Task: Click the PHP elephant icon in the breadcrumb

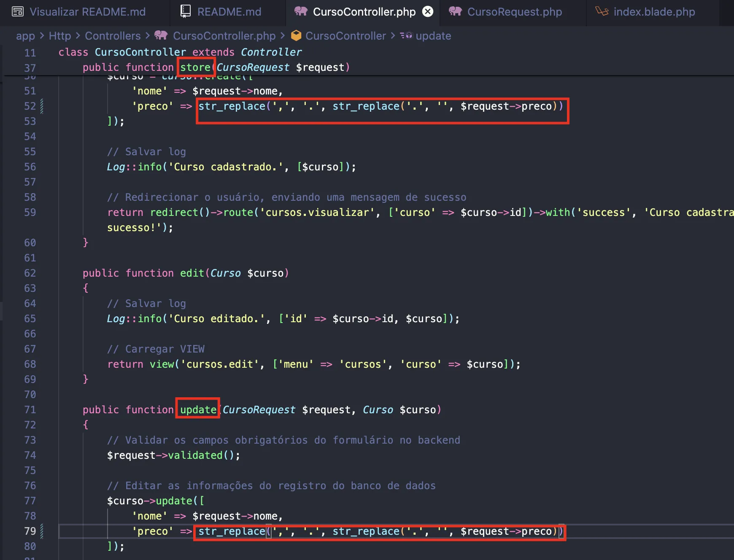Action: [161, 35]
